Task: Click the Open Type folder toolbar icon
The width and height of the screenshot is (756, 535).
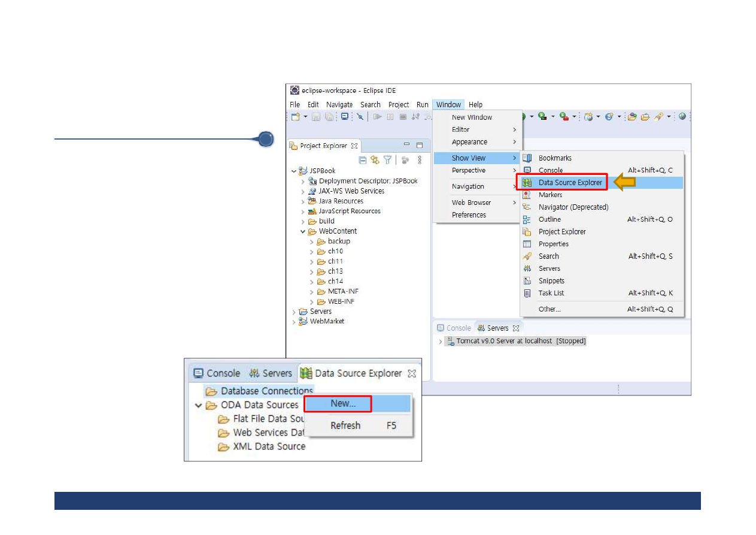Action: (x=632, y=117)
